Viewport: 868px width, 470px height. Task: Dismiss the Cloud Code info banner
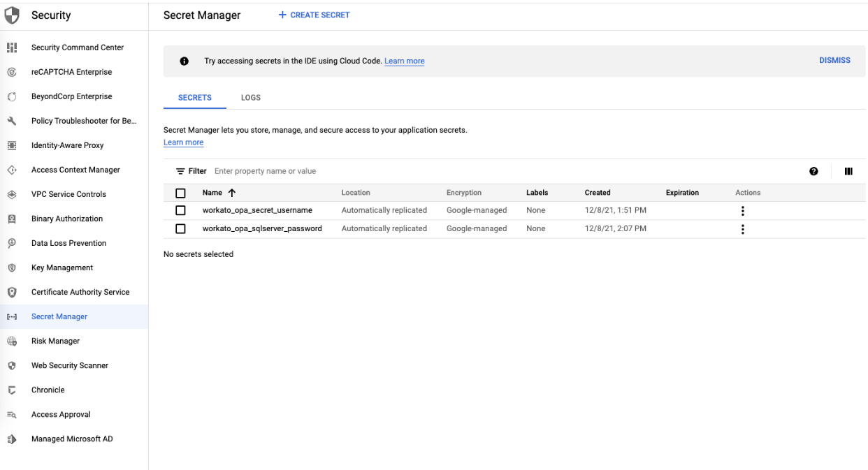[x=834, y=61]
